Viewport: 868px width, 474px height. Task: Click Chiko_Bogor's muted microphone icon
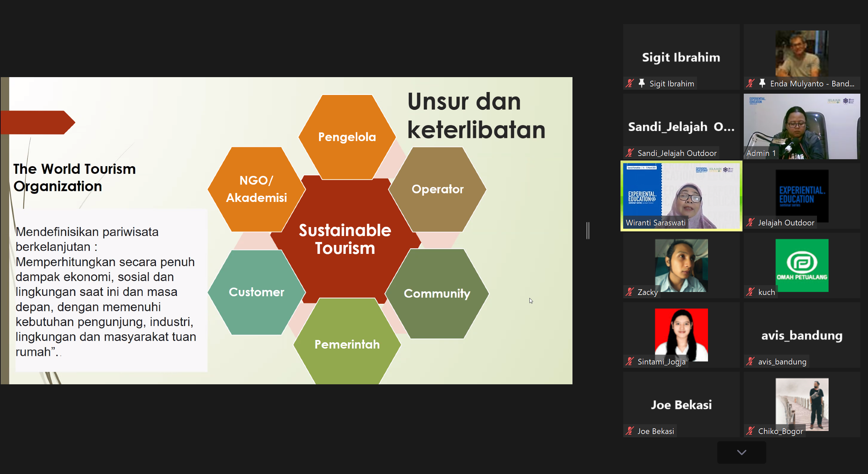tap(750, 431)
